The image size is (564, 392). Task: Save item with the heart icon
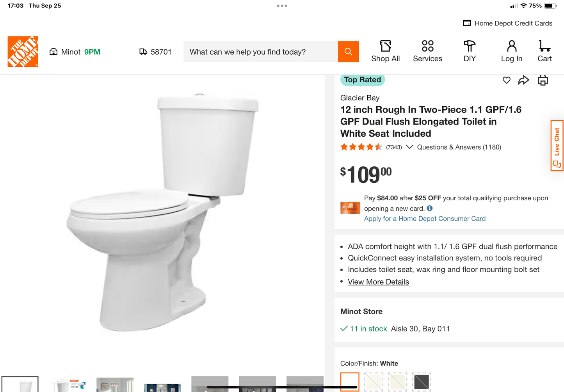[506, 80]
